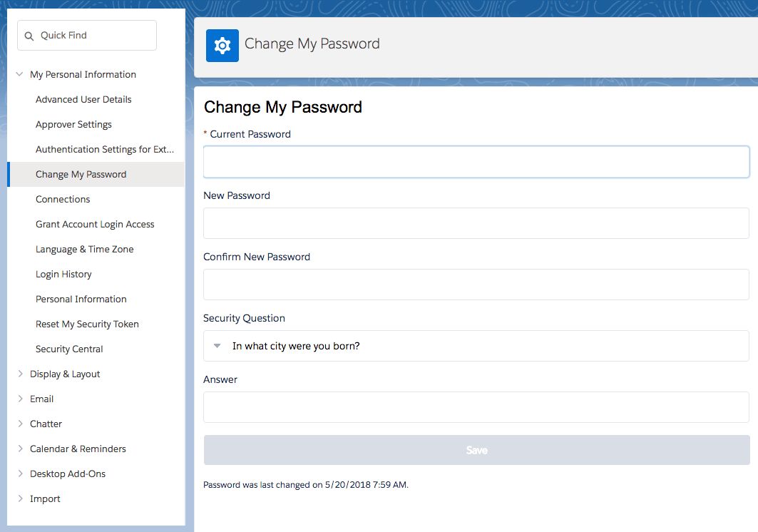Expand the Desktop Add-Ons section
This screenshot has height=532, width=758.
click(x=20, y=474)
